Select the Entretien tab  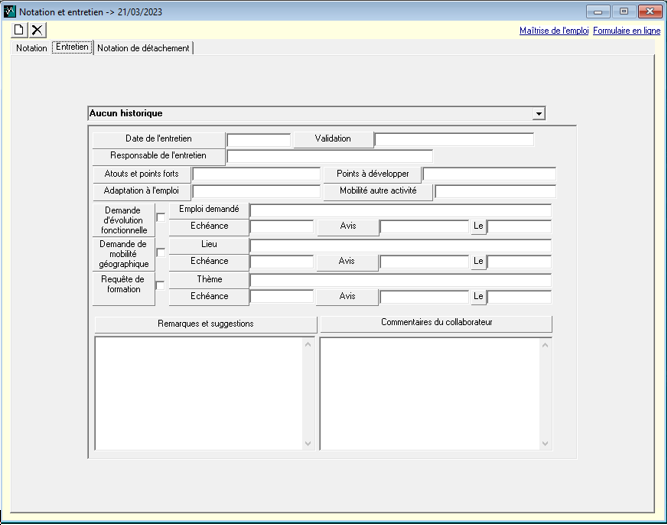click(x=72, y=47)
